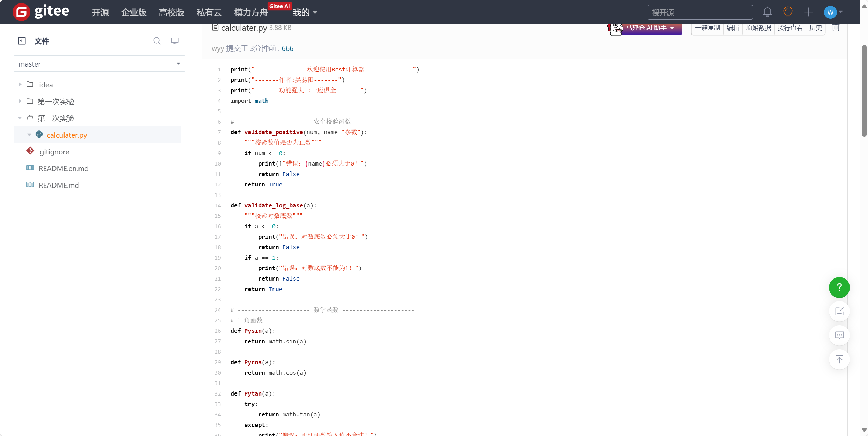This screenshot has width=868, height=436.
Task: Click the plus icon in header
Action: tap(808, 13)
